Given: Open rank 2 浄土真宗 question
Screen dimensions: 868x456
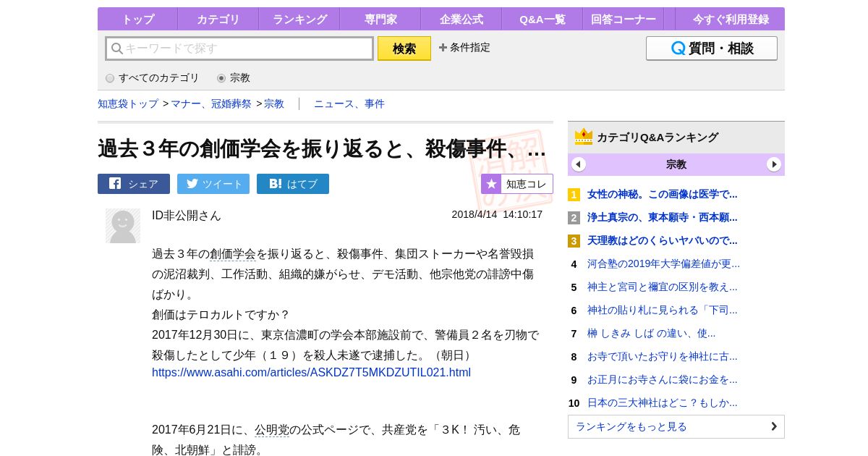Looking at the screenshot, I should pyautogui.click(x=663, y=217).
